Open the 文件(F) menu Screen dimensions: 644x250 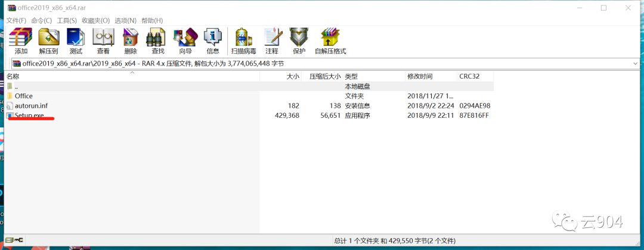(x=16, y=20)
